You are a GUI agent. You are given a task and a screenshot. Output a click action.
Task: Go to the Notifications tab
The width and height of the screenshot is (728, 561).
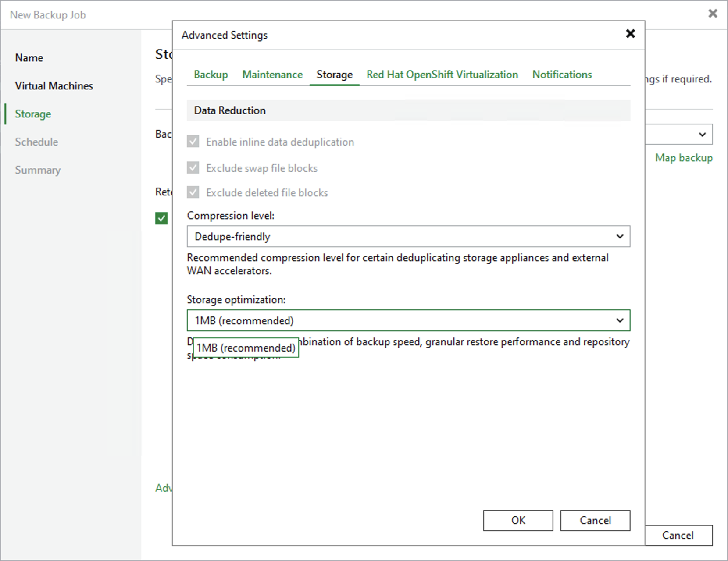coord(562,75)
